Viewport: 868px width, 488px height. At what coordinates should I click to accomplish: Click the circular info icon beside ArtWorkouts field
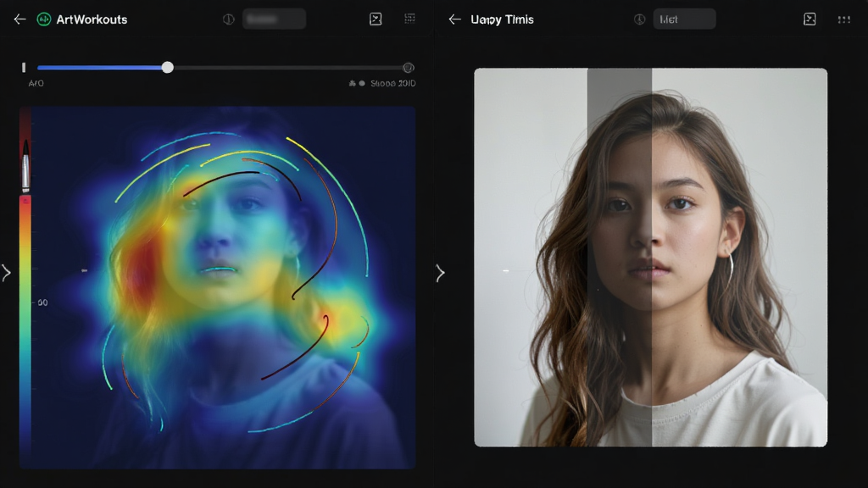pyautogui.click(x=229, y=19)
